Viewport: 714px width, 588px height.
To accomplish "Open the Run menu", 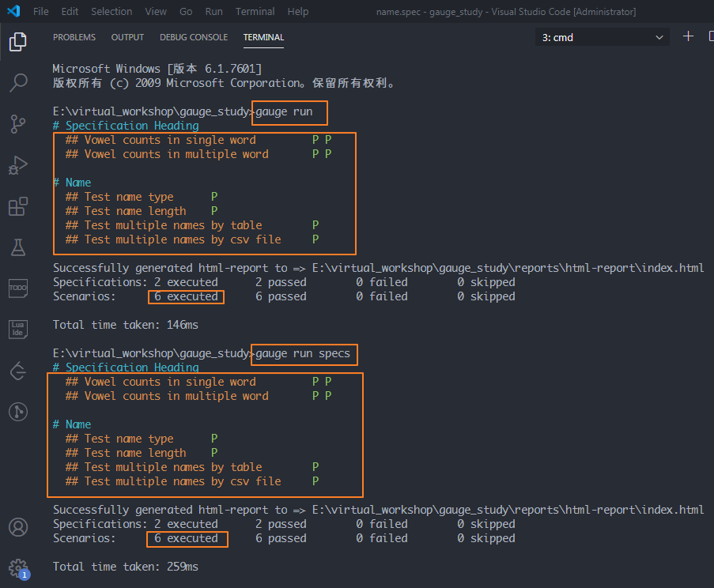I will point(214,11).
